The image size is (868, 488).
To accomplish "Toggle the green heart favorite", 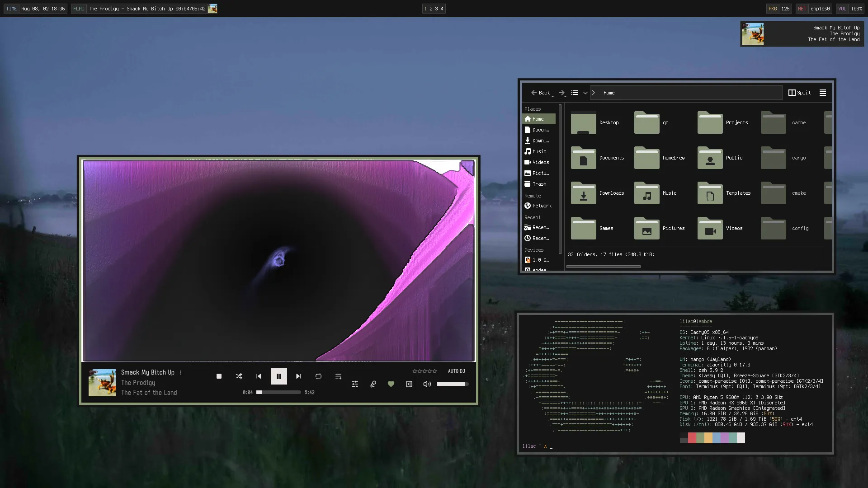I will coord(391,384).
